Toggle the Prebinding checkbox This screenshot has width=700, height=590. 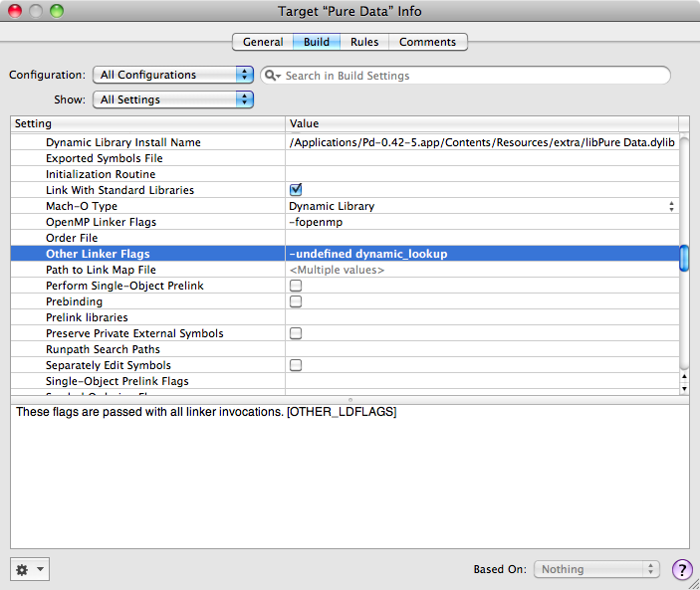point(296,301)
